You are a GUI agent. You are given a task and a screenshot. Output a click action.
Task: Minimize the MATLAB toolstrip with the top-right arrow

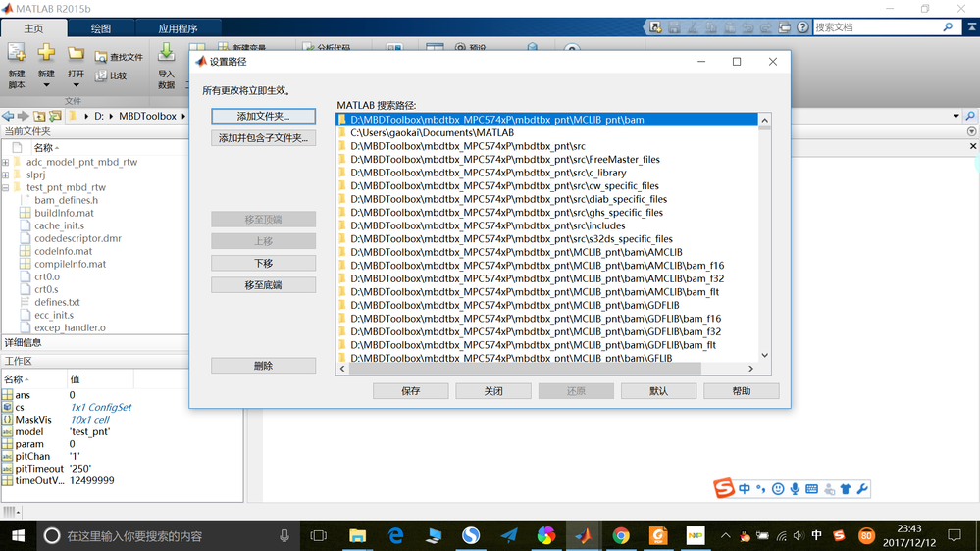[972, 27]
